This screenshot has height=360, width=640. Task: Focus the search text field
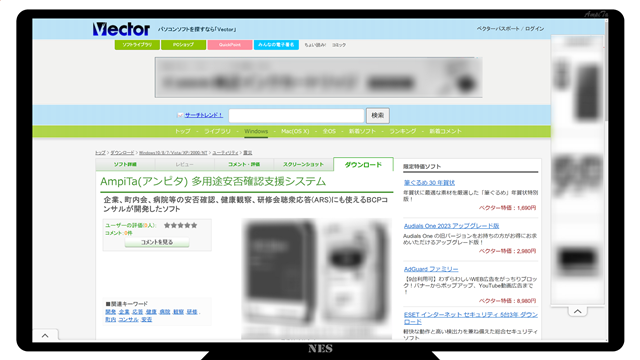[x=296, y=116]
